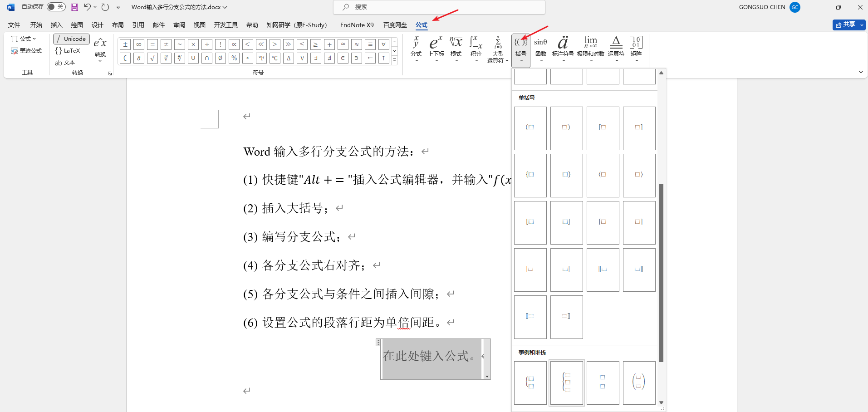
Task: Open the 积分 integral dropdown
Action: pos(476,49)
